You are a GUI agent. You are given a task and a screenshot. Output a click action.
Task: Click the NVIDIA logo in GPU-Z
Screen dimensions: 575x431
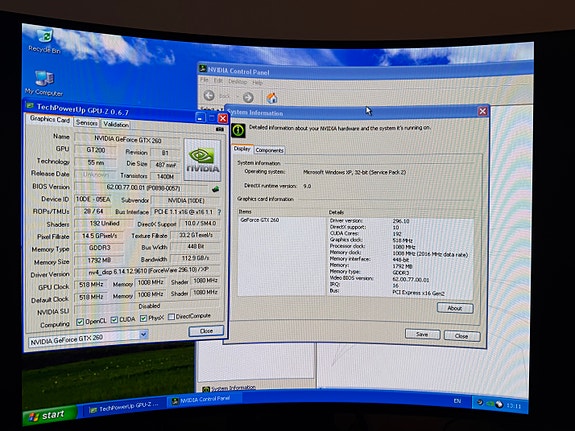[202, 160]
